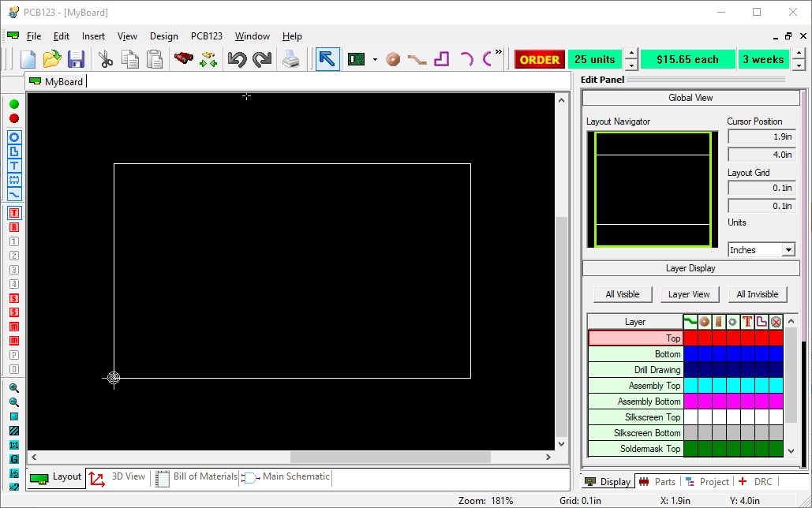Select the arrow pointer tool
The width and height of the screenshot is (812, 508).
pyautogui.click(x=326, y=58)
